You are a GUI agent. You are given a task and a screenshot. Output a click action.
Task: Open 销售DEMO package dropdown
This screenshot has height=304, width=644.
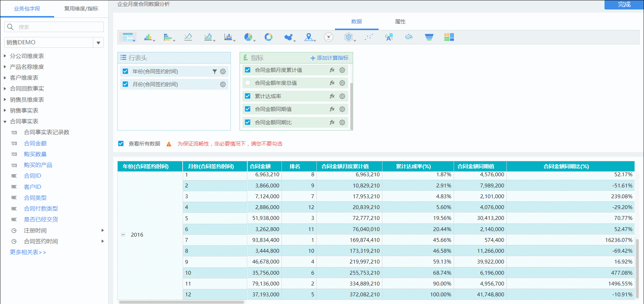(x=98, y=43)
